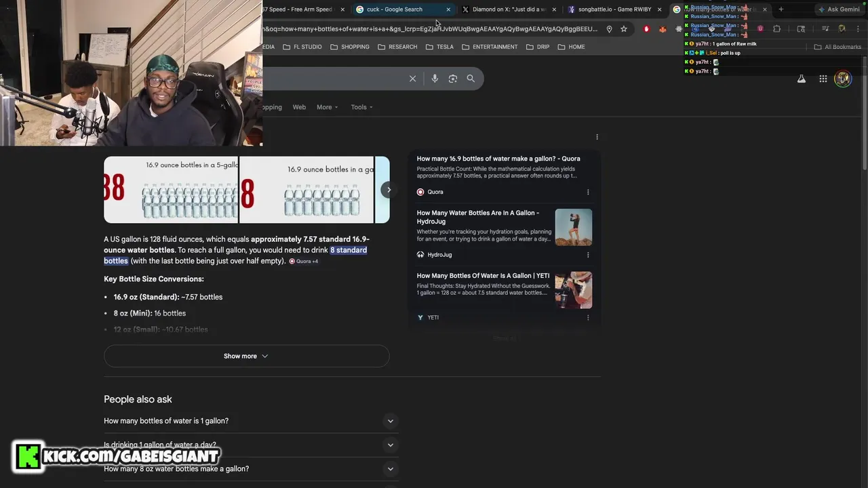Image resolution: width=868 pixels, height=488 pixels.
Task: Click the '8 oz (Mini): 16 bottles' list item
Action: point(150,313)
